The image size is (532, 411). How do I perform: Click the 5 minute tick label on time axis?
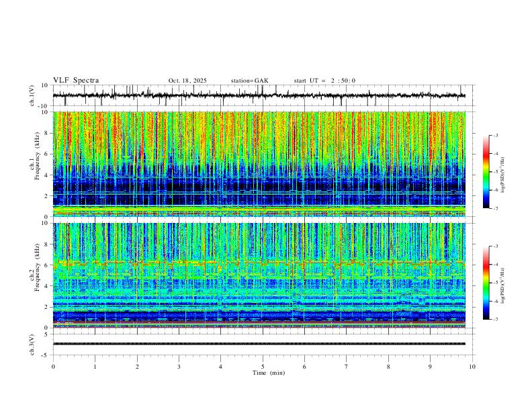[263, 367]
